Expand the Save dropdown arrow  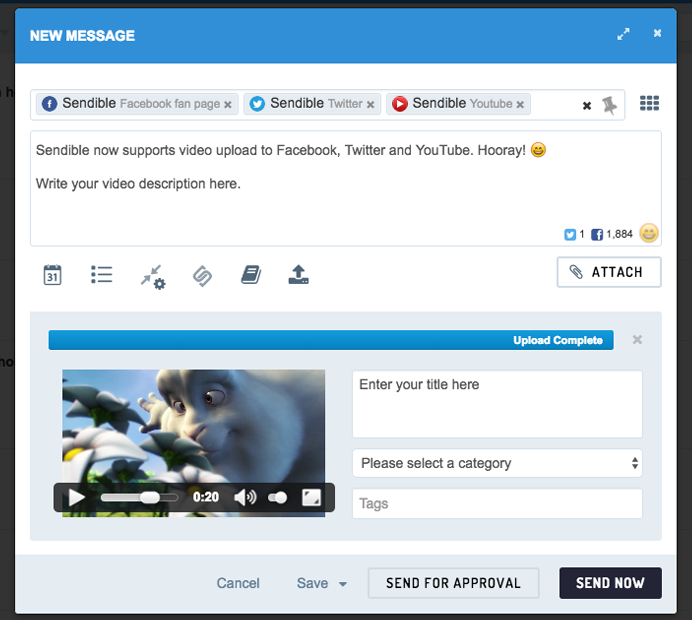(342, 584)
